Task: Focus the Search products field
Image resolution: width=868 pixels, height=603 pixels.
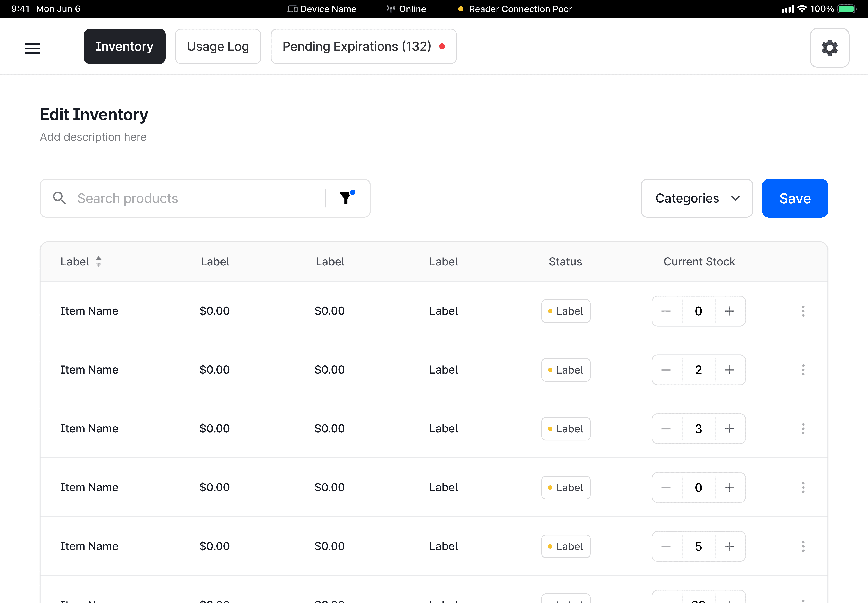Action: (197, 198)
